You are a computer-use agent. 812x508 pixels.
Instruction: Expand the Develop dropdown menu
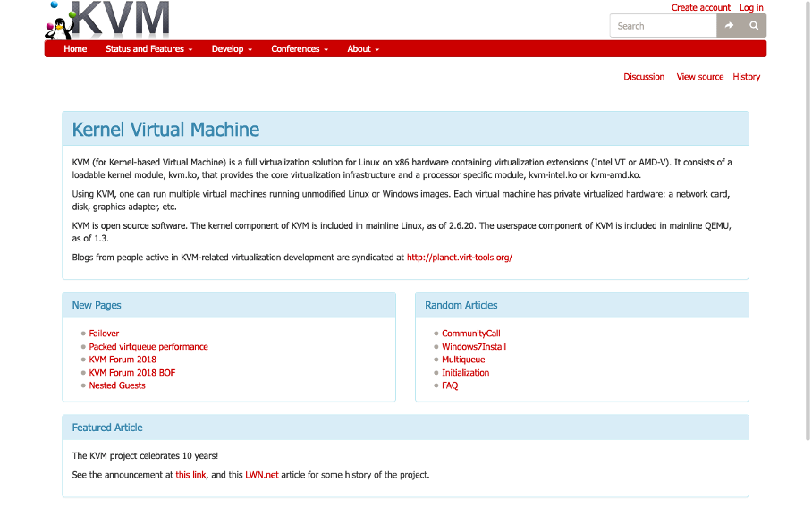[x=232, y=48]
